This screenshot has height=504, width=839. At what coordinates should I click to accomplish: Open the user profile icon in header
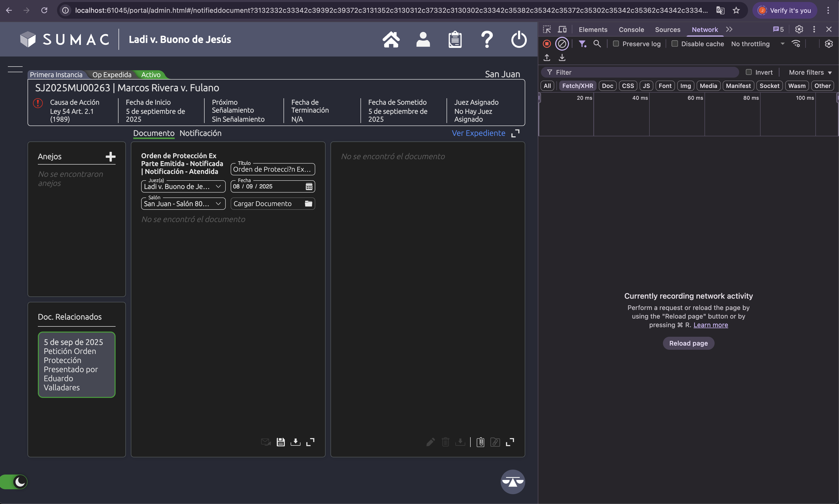point(423,39)
